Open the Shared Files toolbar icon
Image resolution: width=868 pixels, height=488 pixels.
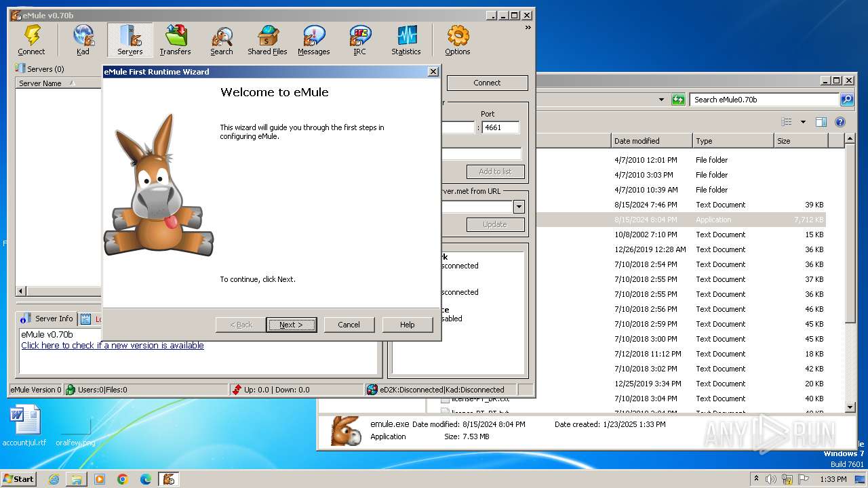pos(267,40)
